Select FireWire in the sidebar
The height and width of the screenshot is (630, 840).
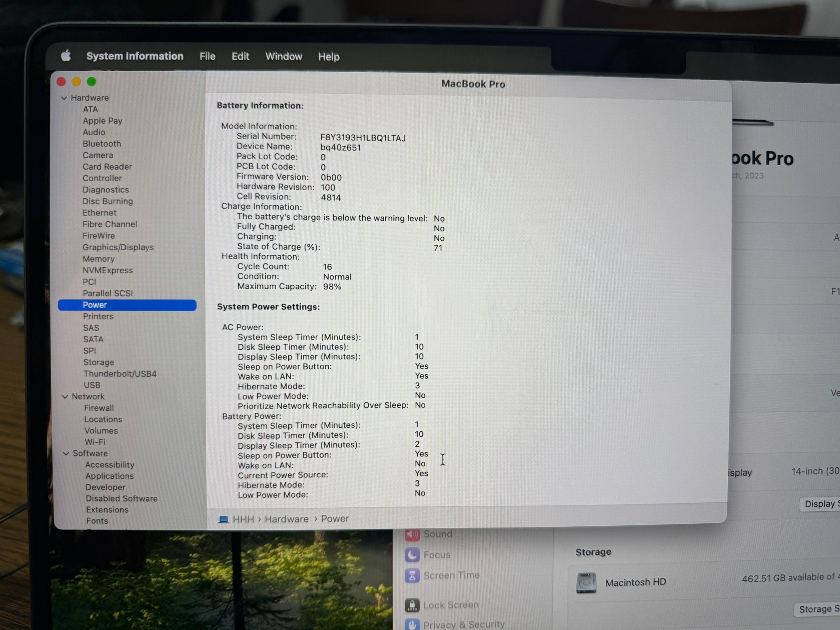[x=99, y=235]
